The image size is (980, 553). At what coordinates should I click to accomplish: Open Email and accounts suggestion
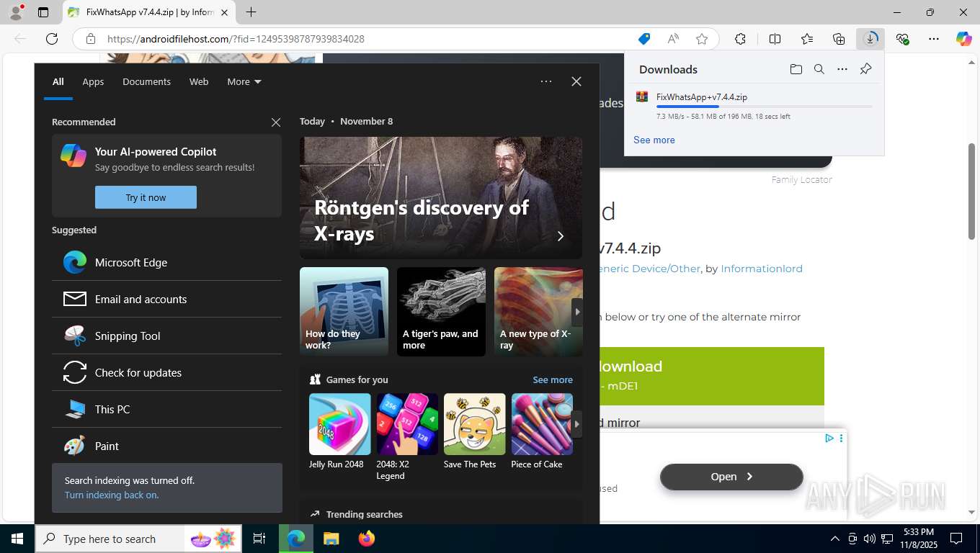coord(166,299)
